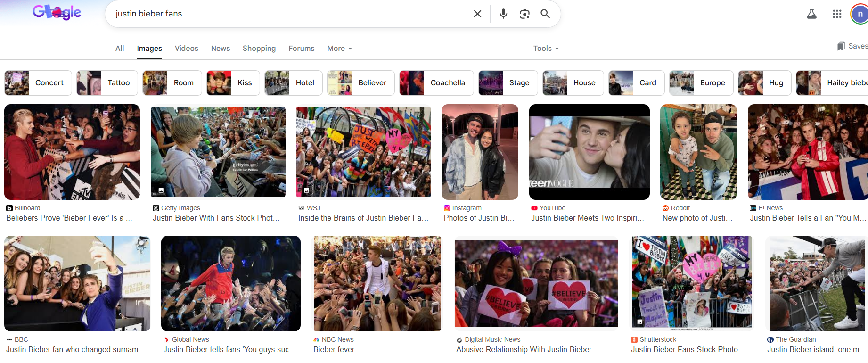Open the Google account profile avatar
The width and height of the screenshot is (868, 363).
(x=860, y=14)
